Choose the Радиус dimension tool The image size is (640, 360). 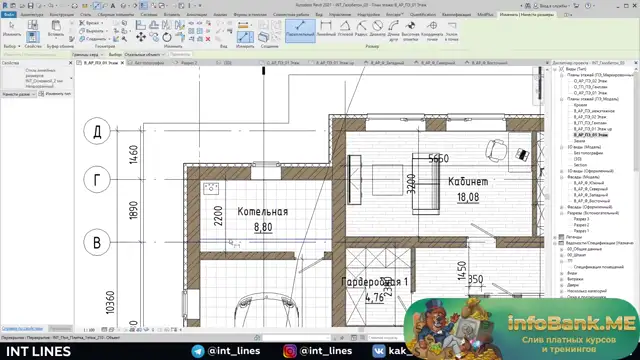click(x=361, y=29)
